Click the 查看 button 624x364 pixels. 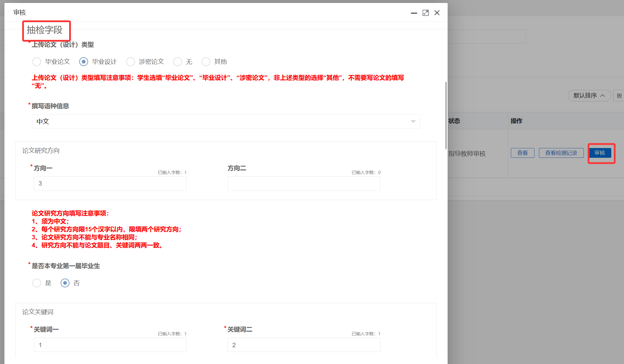pos(522,153)
